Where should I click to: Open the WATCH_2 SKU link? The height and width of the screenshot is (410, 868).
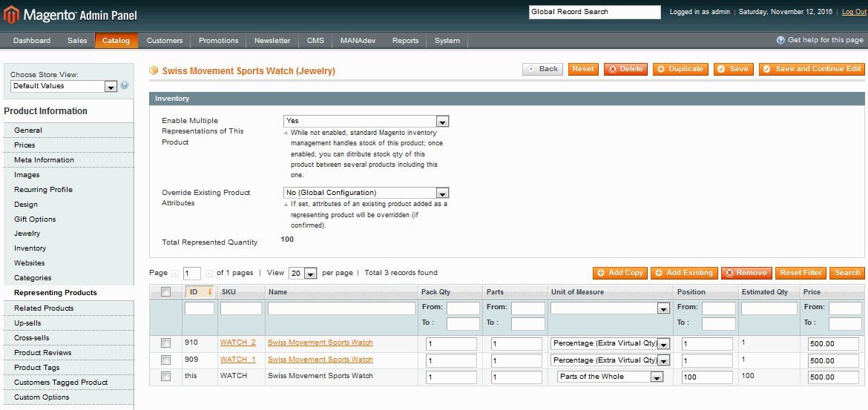coord(238,343)
